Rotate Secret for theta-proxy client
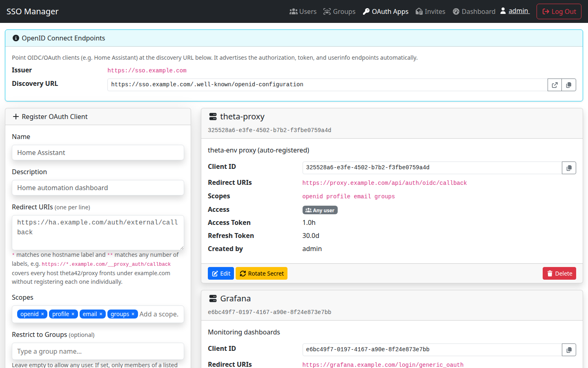 coord(261,274)
